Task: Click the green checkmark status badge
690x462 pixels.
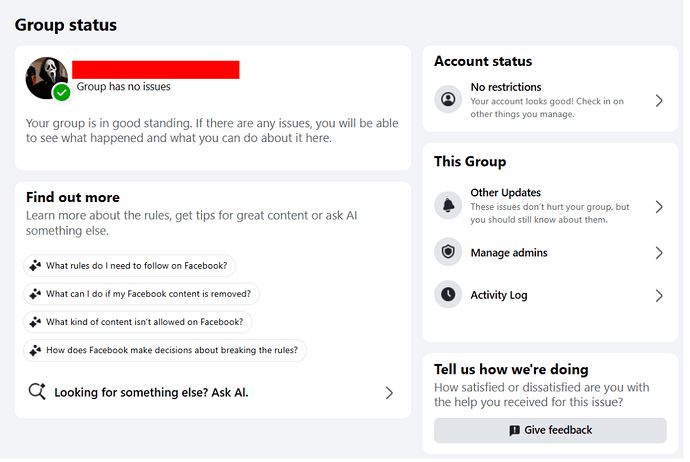Action: (62, 93)
